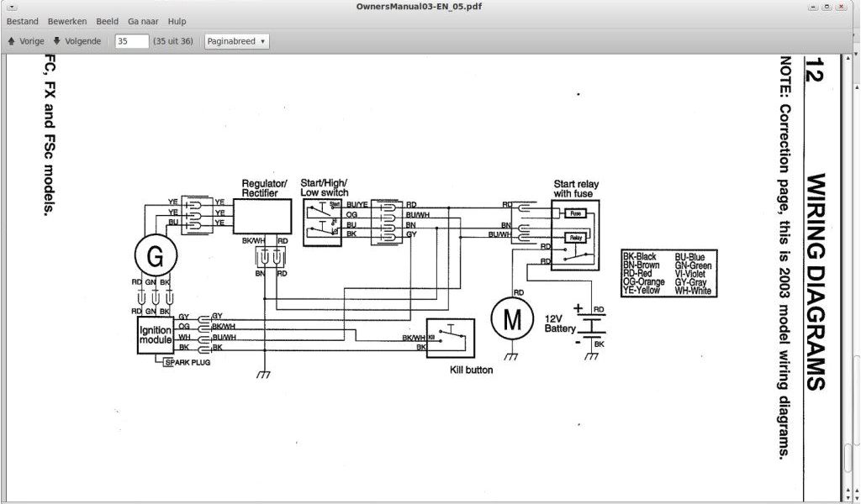Click the Kill button switch box
This screenshot has height=504, width=861.
[451, 338]
